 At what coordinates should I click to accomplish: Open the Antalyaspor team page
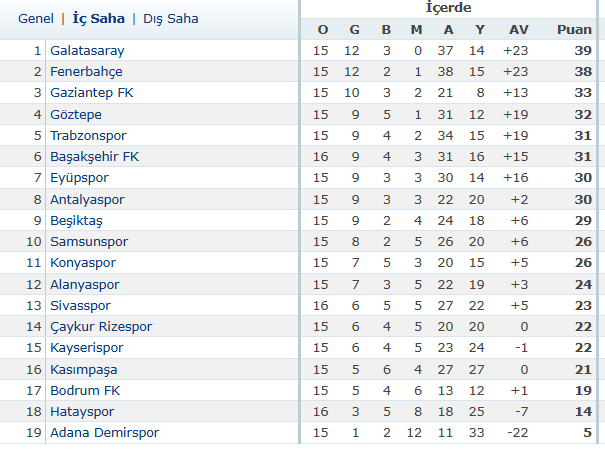(87, 199)
